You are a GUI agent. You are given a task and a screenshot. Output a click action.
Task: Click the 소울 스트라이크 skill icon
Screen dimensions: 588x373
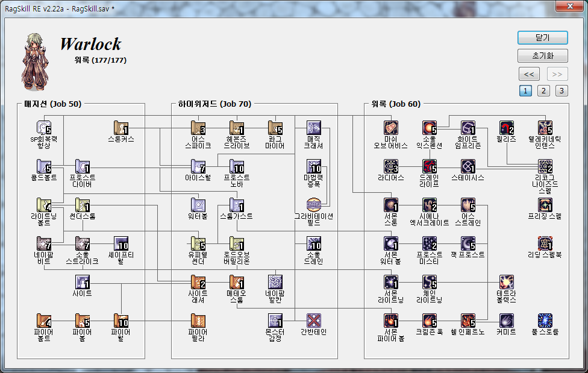pos(83,244)
